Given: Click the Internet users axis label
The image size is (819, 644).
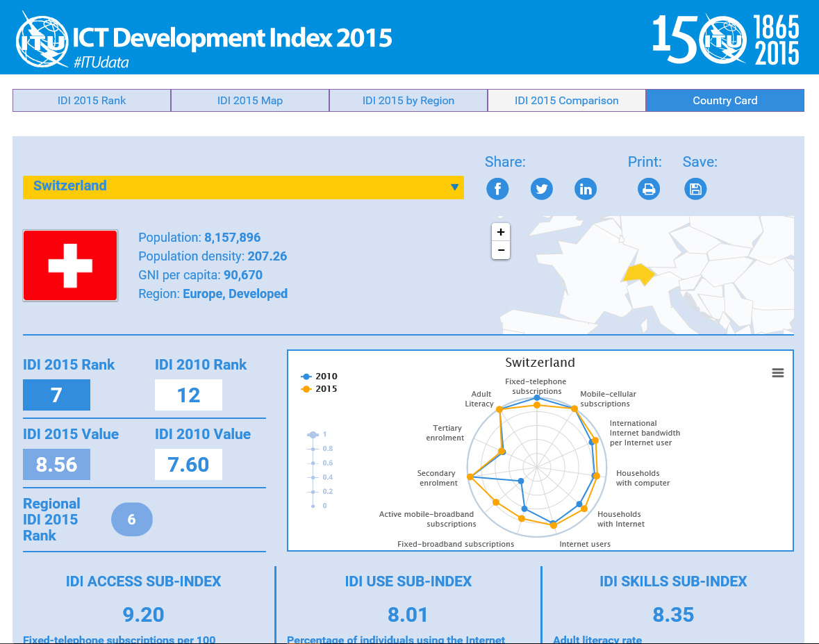Looking at the screenshot, I should [584, 544].
